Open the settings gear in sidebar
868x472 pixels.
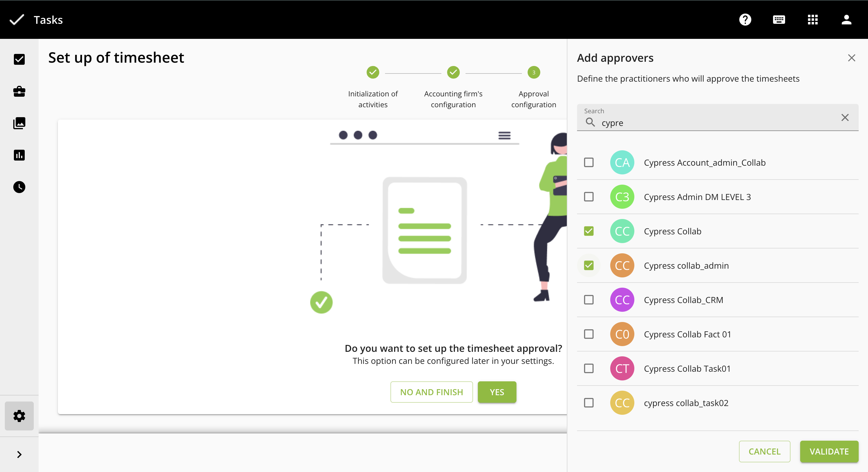tap(19, 416)
